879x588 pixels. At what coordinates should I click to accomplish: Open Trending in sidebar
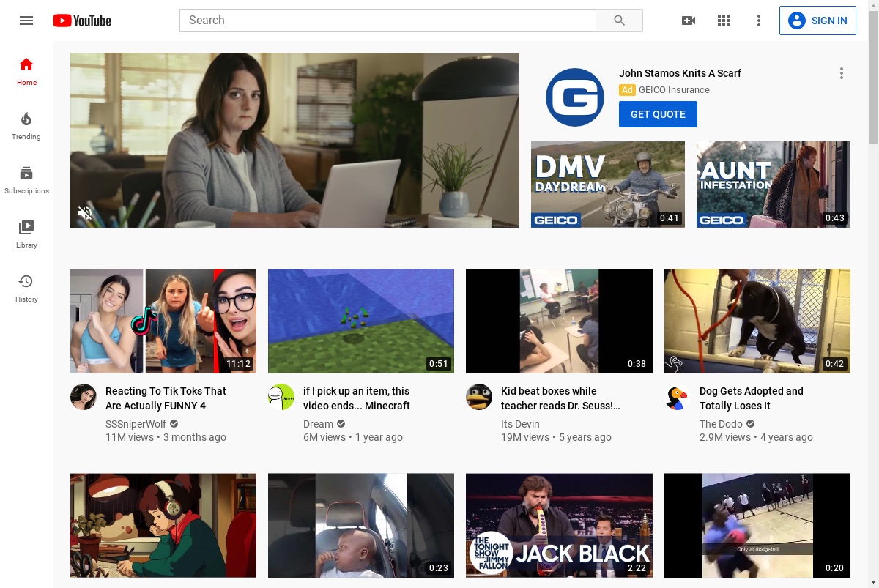click(26, 125)
